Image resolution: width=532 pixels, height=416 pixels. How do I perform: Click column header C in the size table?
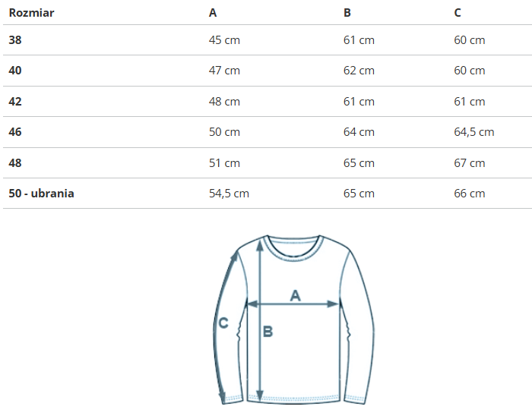pos(458,13)
